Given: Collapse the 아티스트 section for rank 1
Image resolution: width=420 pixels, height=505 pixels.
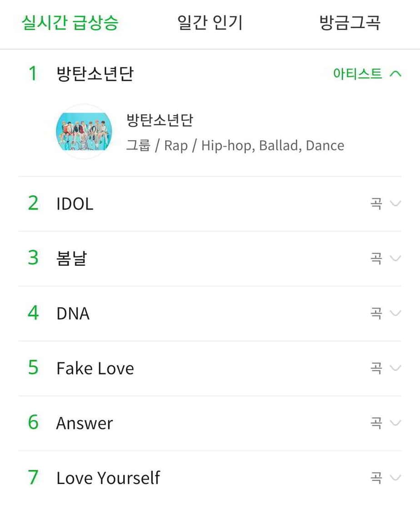Looking at the screenshot, I should coord(395,74).
